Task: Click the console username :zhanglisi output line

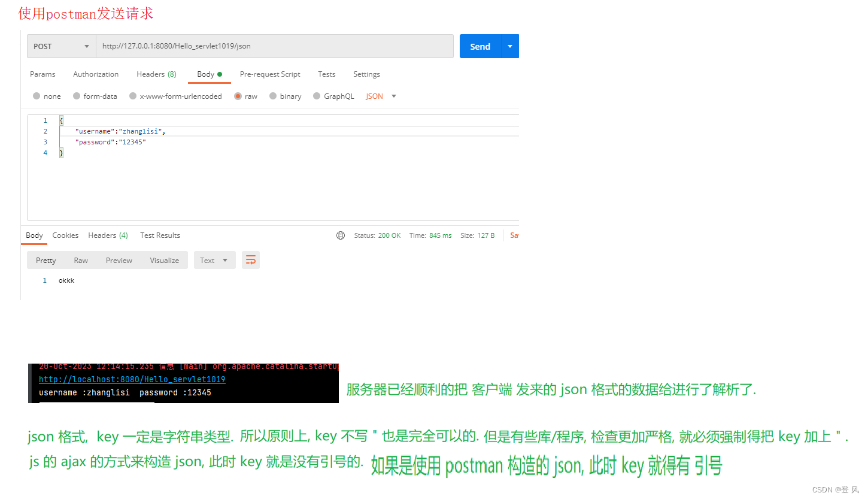Action: point(125,393)
